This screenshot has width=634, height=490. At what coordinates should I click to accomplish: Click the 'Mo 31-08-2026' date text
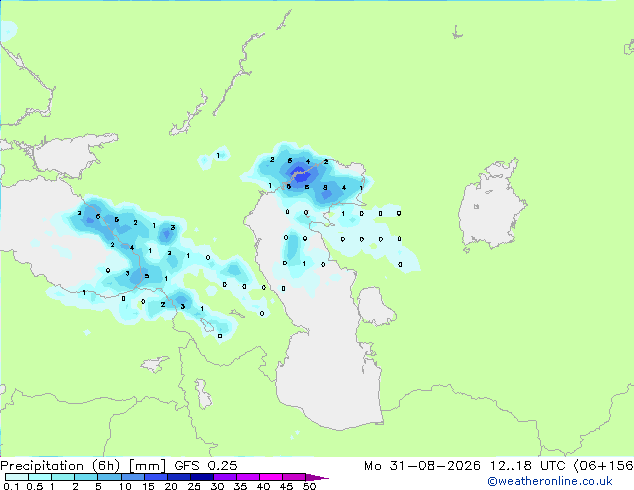(x=423, y=466)
